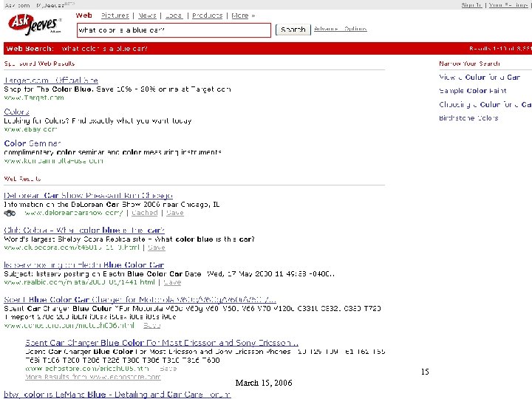The image size is (532, 399).
Task: Click the search query input field
Action: click(x=174, y=30)
